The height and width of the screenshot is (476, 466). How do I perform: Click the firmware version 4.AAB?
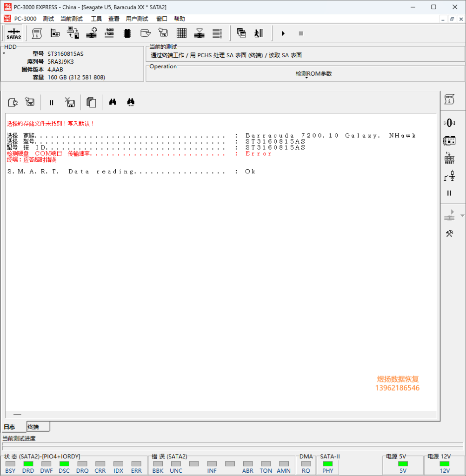click(55, 70)
